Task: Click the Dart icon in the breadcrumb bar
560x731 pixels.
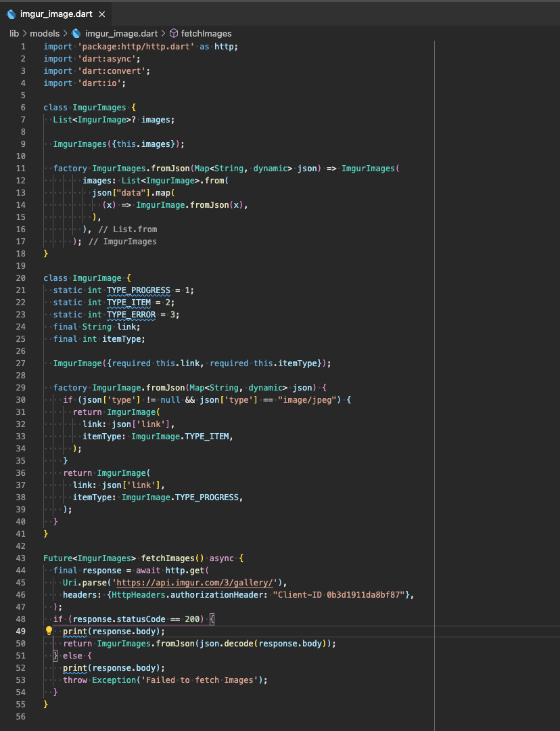Action: (76, 34)
